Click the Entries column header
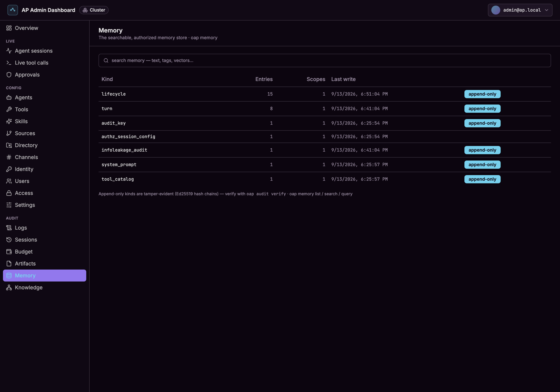Viewport: 560px width, 392px height. coord(264,79)
